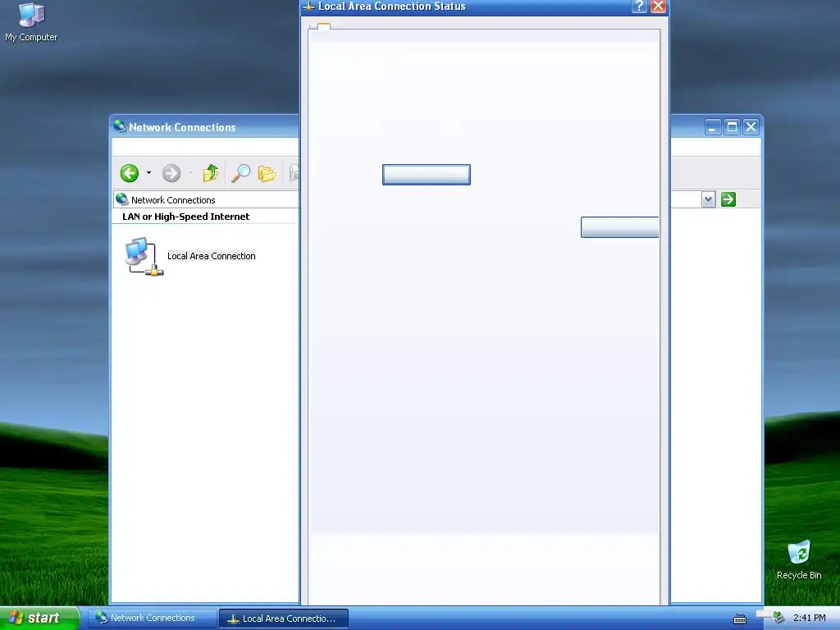This screenshot has width=840, height=630.
Task: Close the Network Connections window
Action: point(751,127)
